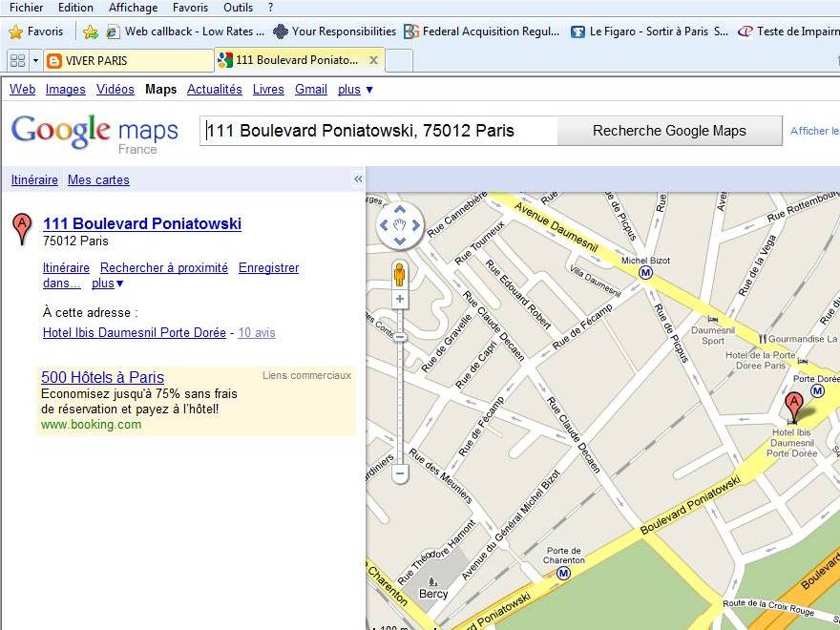Focus the maps search address field

(x=379, y=131)
